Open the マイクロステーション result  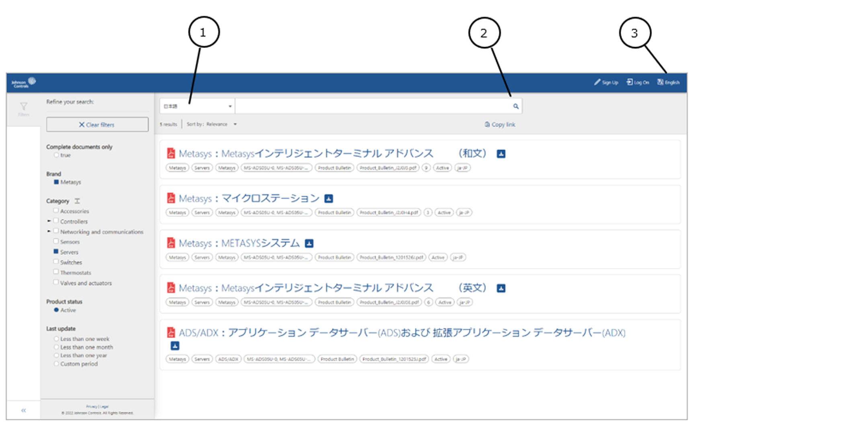pos(249,198)
